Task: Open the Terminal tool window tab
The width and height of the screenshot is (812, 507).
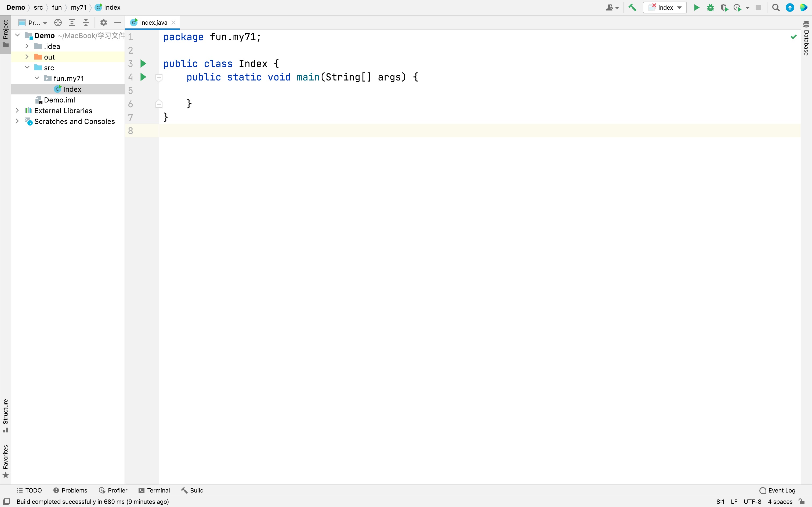Action: tap(154, 490)
